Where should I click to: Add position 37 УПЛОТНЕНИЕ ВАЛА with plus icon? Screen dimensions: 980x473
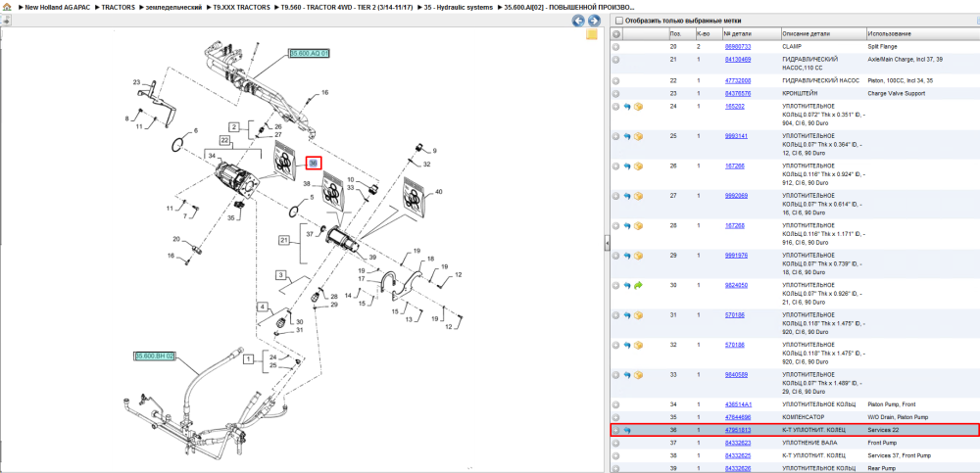(615, 443)
